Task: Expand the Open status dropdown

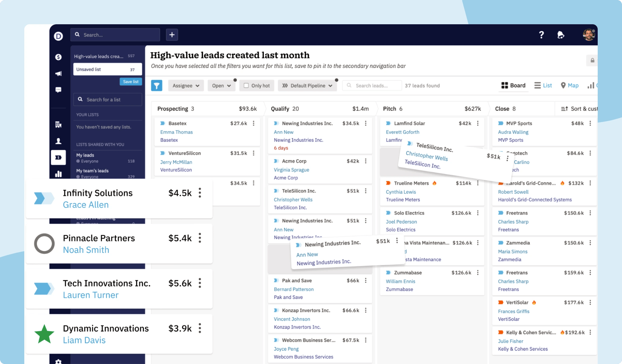Action: tap(221, 85)
